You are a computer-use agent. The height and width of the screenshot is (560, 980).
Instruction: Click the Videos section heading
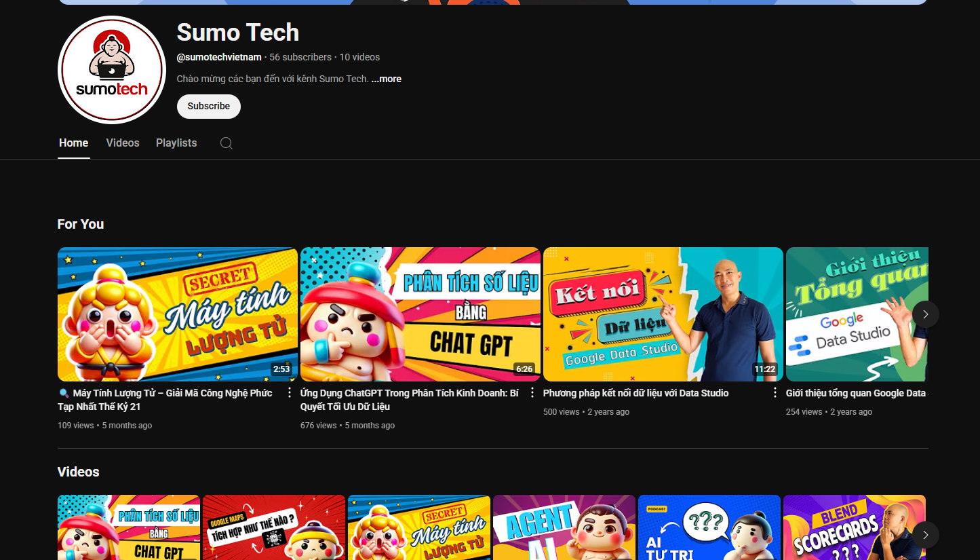click(79, 472)
